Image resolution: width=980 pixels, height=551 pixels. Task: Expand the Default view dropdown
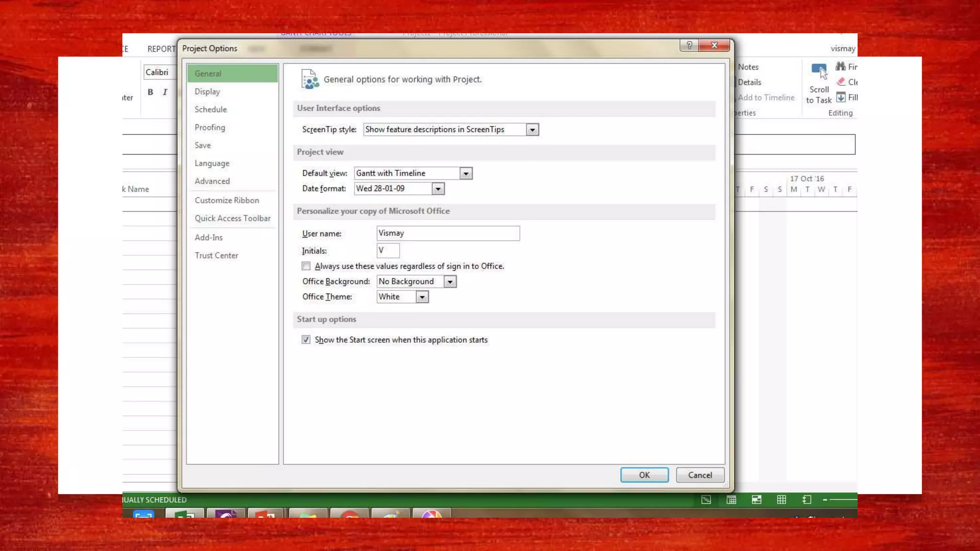[x=466, y=174]
